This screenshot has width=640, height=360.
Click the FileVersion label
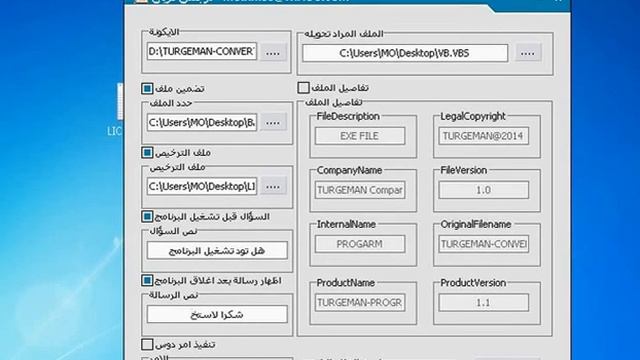tap(463, 170)
